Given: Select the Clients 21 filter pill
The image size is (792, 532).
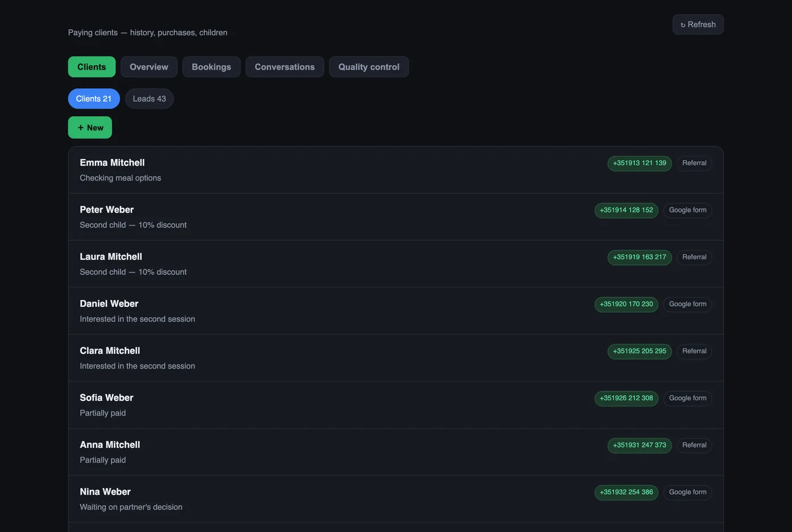Looking at the screenshot, I should click(x=94, y=98).
